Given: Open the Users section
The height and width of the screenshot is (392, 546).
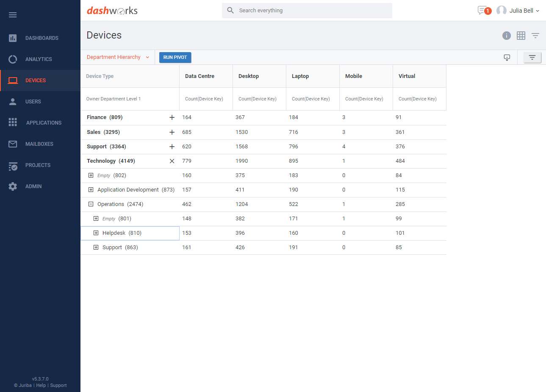Looking at the screenshot, I should [x=33, y=102].
